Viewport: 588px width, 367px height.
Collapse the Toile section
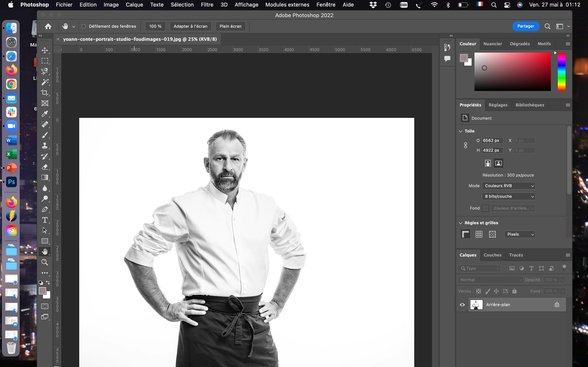(x=460, y=131)
